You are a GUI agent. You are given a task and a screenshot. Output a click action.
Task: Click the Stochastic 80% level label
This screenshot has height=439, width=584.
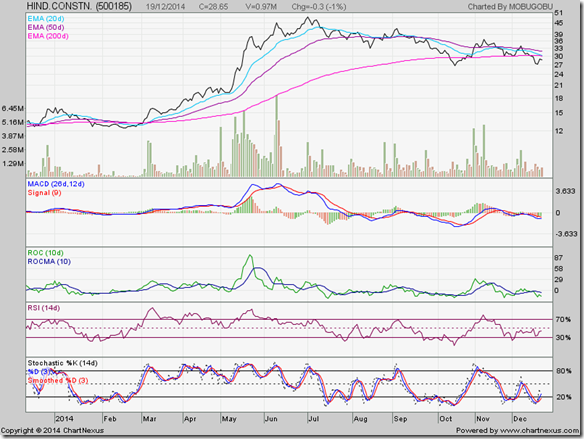564,371
